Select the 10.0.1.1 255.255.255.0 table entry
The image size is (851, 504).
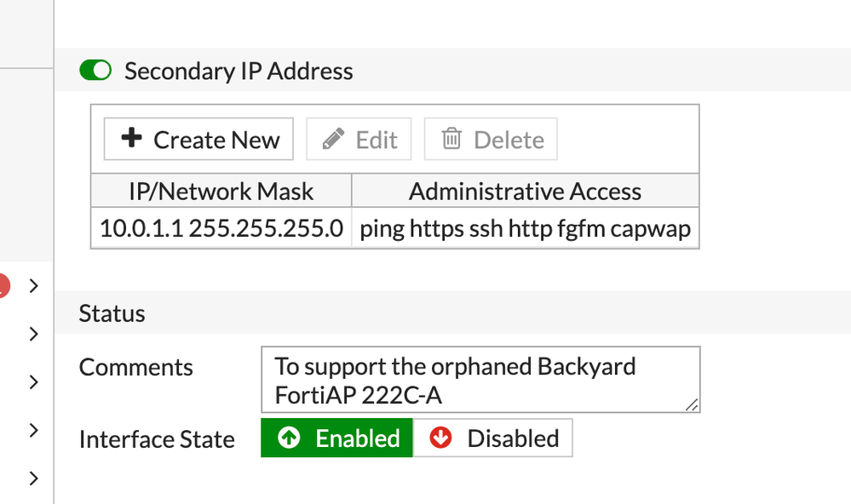point(221,228)
